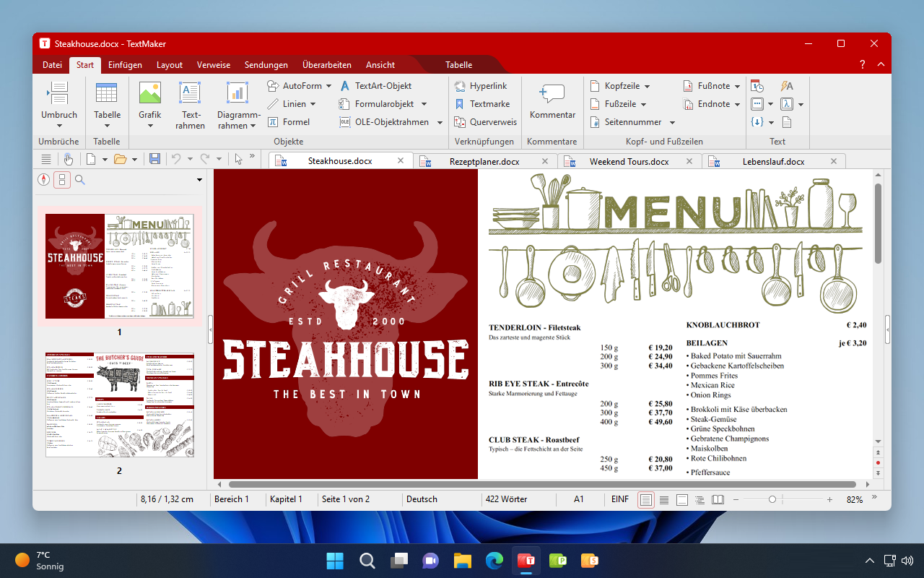Toggle EINF insert mode in status bar
924x578 pixels.
619,499
